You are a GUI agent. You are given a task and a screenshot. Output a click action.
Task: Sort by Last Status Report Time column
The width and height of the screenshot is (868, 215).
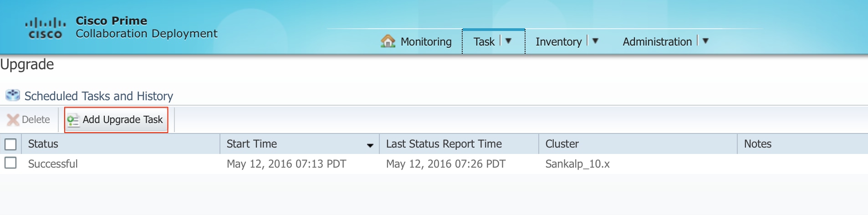459,144
